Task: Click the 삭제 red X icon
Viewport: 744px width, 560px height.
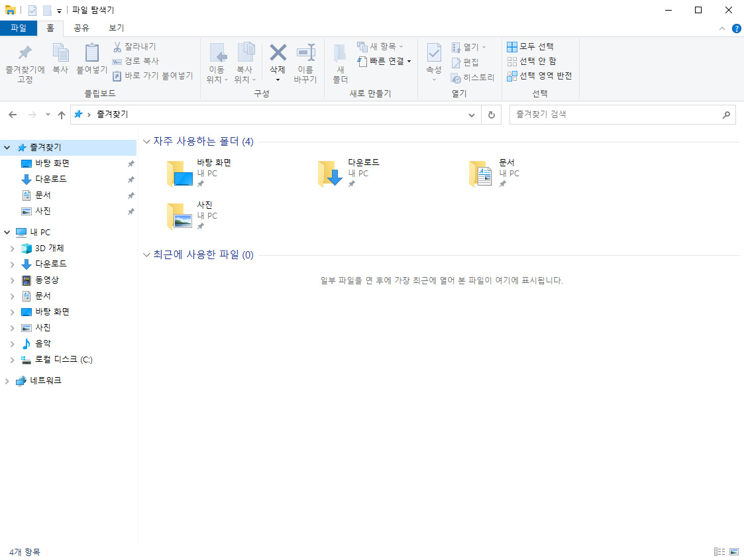Action: click(278, 52)
